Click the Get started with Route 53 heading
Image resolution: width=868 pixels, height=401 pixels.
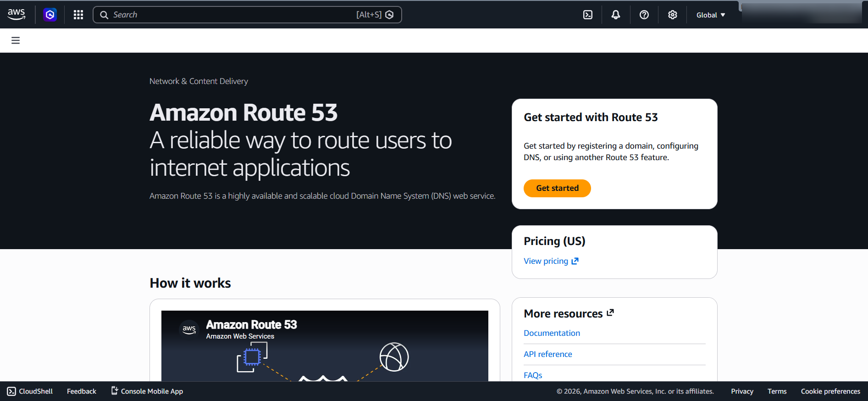click(591, 117)
